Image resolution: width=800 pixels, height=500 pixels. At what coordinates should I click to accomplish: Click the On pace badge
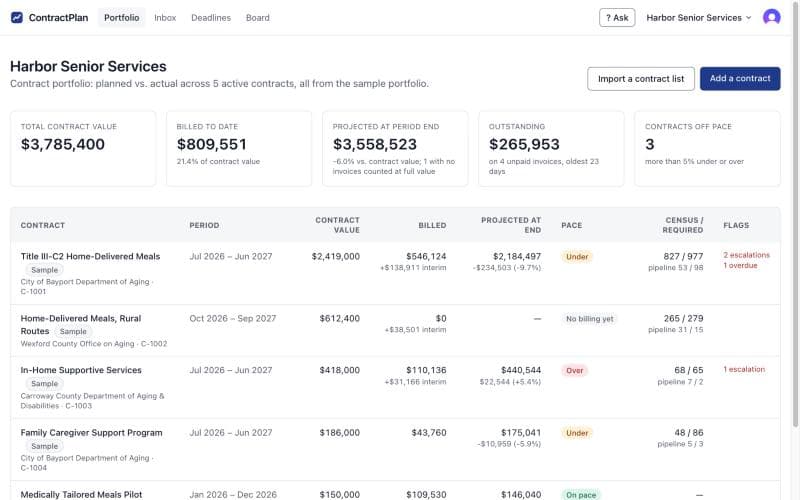point(581,495)
